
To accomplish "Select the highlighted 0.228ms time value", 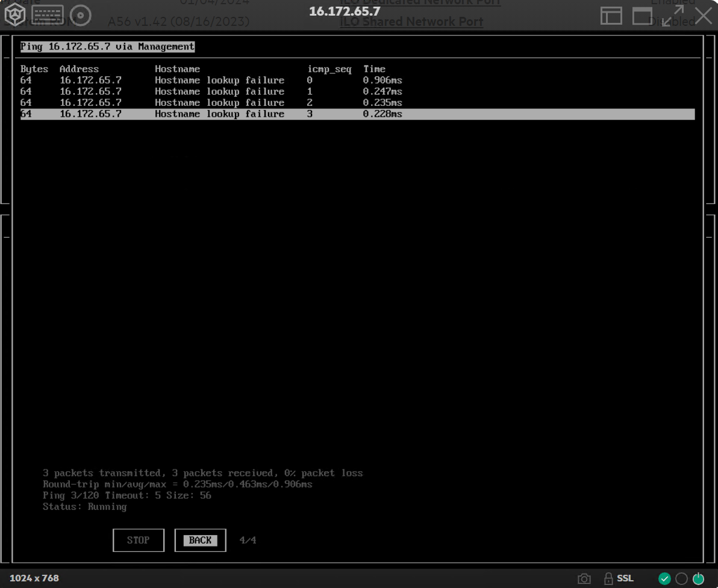I will tap(382, 114).
